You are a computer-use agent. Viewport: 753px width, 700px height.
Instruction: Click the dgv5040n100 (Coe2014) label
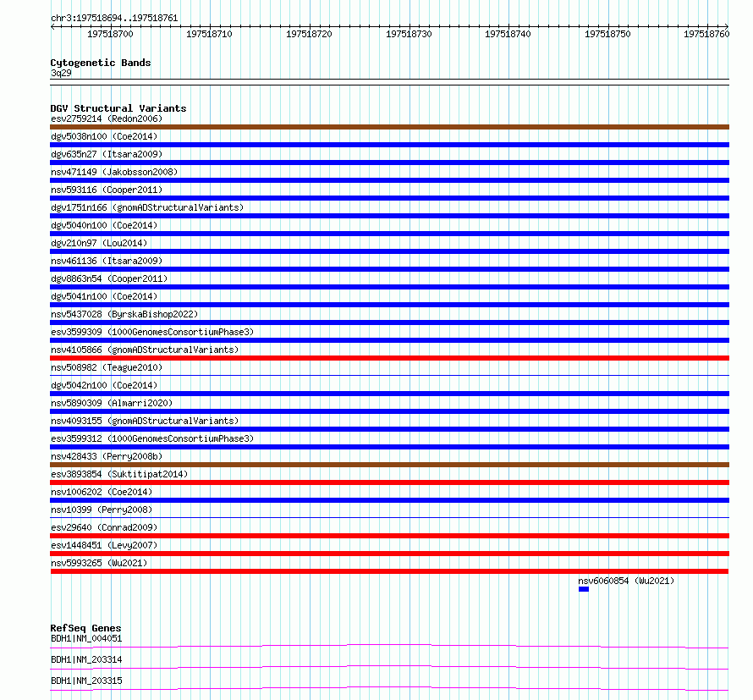pos(104,225)
